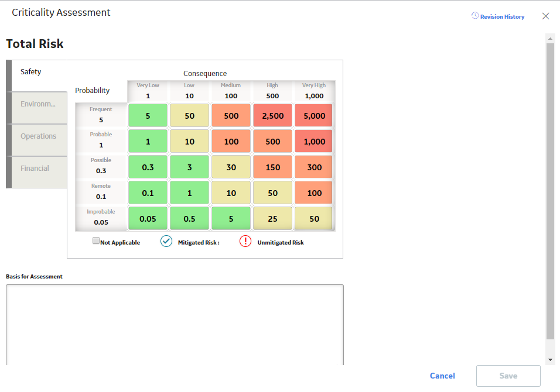Select the red 2,500 risk cell
This screenshot has width=560, height=392.
[272, 116]
